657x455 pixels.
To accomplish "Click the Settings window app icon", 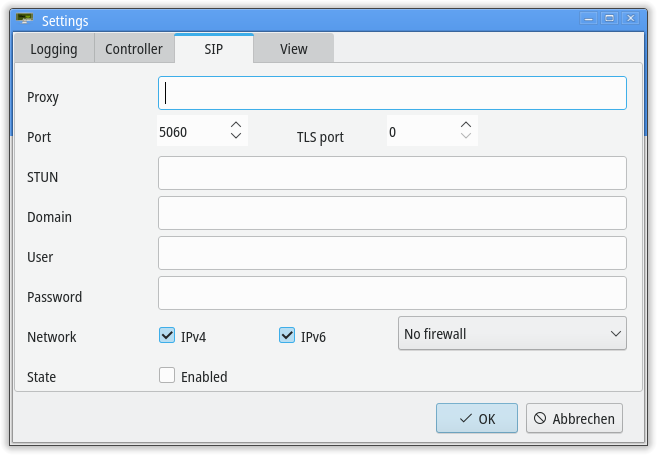I will (x=24, y=19).
